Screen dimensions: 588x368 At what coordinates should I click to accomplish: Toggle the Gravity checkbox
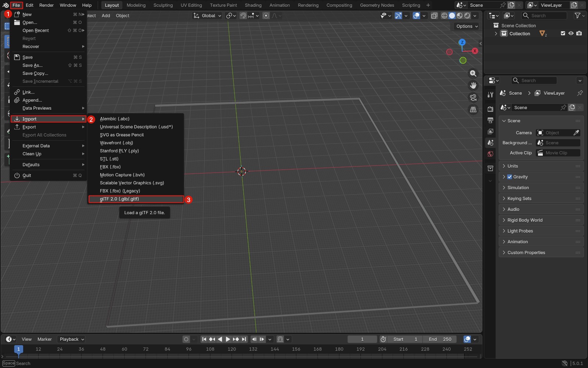coord(509,177)
